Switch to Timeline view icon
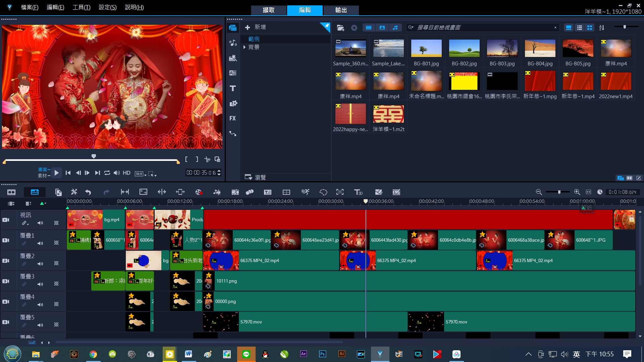 [35, 192]
